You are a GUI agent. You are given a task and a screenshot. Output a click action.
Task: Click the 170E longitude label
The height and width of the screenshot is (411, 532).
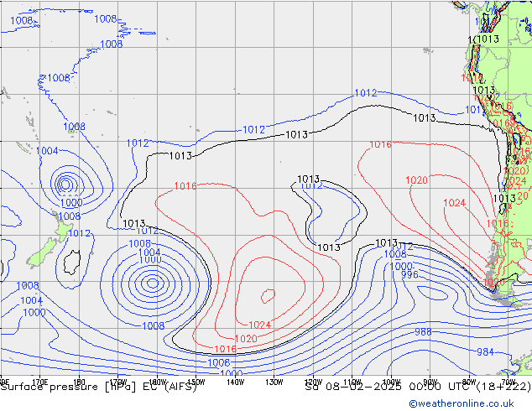coord(40,382)
